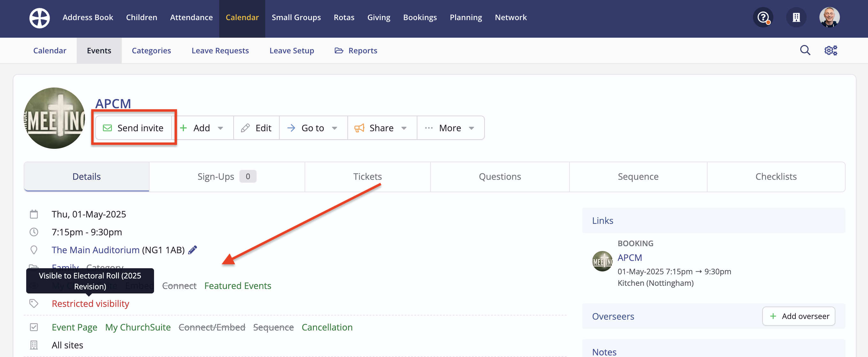Open the help question mark icon
Screen dimensions: 868x357
pyautogui.click(x=763, y=17)
